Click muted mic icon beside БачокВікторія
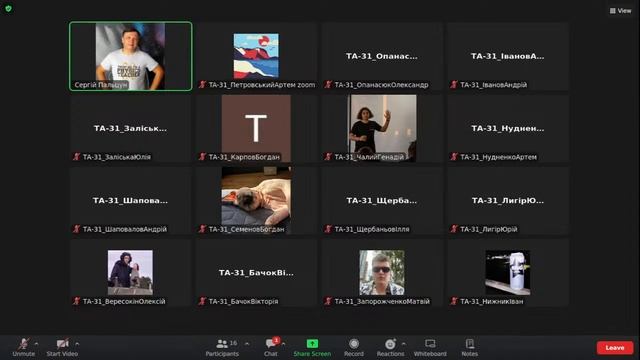Viewport: 640px width, 360px height. [x=202, y=301]
